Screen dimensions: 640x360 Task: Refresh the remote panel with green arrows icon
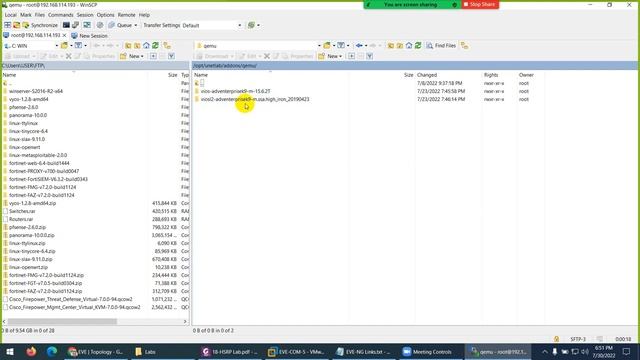pyautogui.click(x=418, y=46)
